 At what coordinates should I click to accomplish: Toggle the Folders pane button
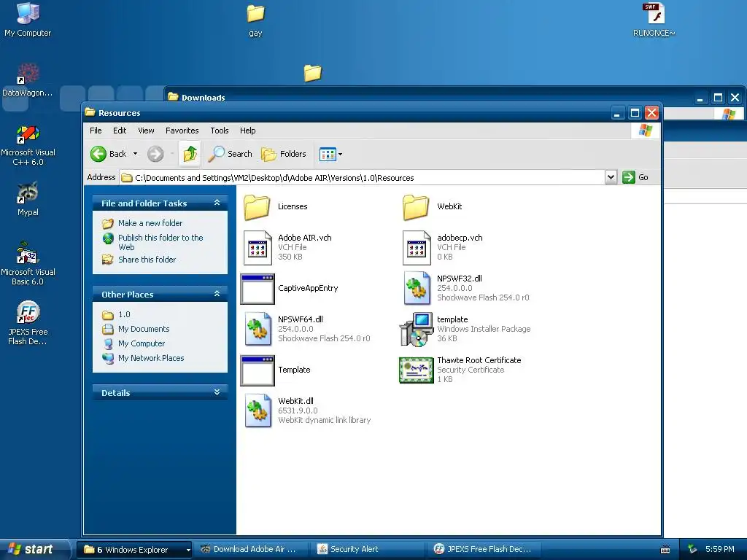tap(284, 154)
